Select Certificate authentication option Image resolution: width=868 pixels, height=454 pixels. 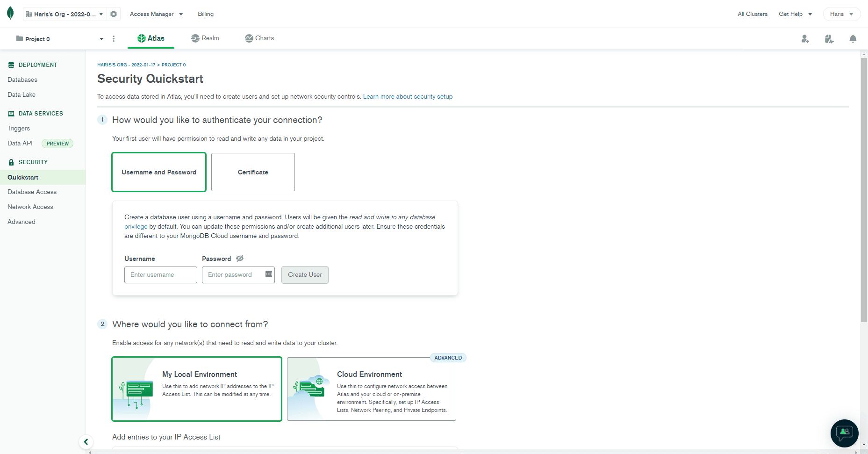tap(253, 172)
